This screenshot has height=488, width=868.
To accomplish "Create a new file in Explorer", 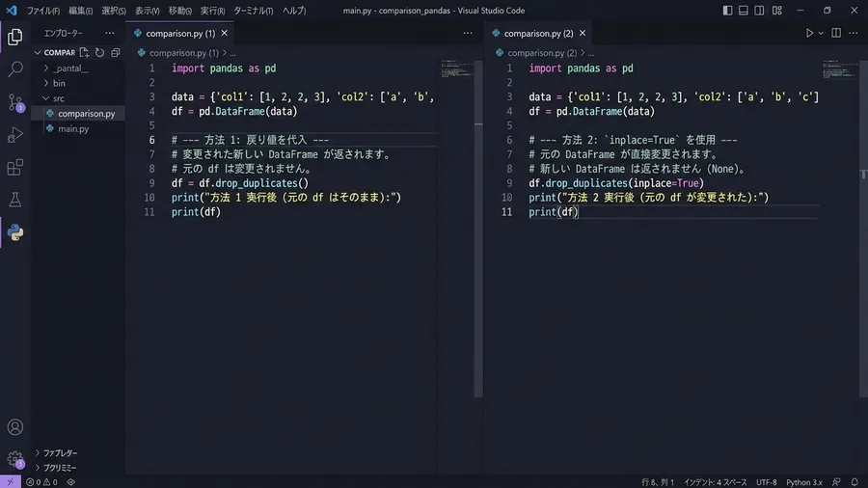I will (84, 53).
